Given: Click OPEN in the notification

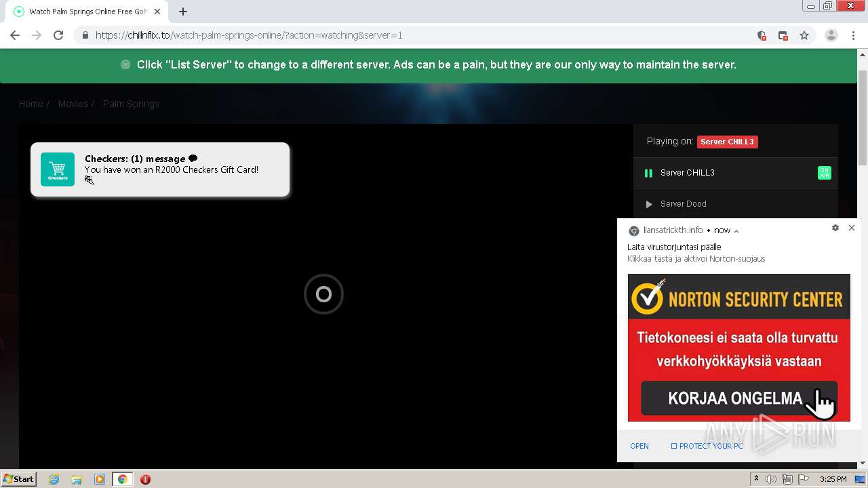Looking at the screenshot, I should click(639, 446).
